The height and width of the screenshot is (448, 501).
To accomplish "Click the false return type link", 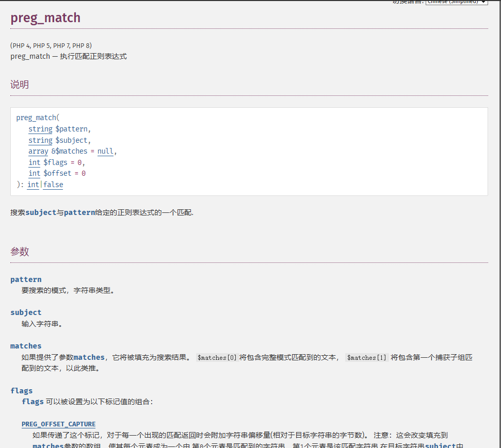I will tap(53, 185).
